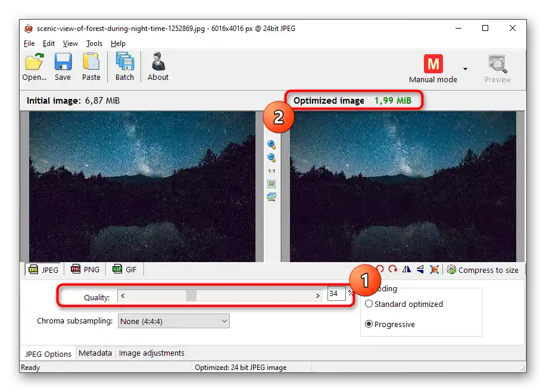
Task: Save the optimized image
Action: coord(63,67)
